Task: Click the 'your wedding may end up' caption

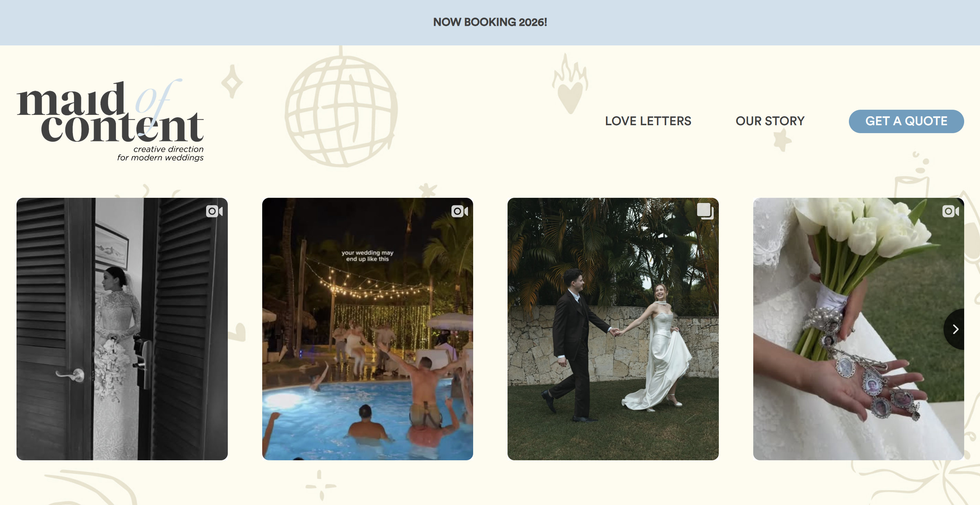Action: pos(367,256)
